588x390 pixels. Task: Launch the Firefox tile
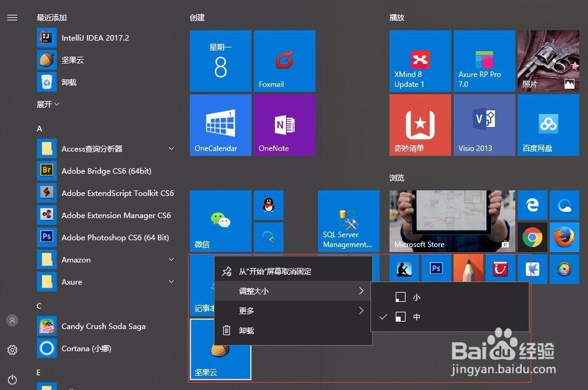[x=565, y=237]
